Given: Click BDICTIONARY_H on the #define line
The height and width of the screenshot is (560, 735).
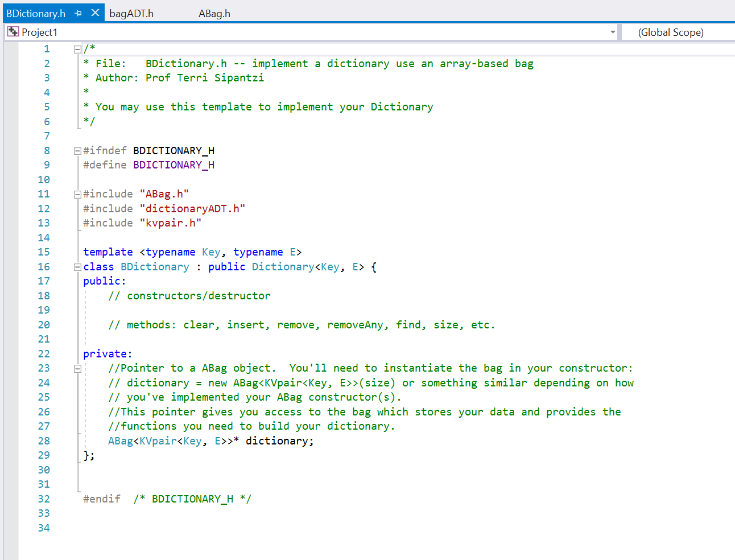Looking at the screenshot, I should pos(174,165).
